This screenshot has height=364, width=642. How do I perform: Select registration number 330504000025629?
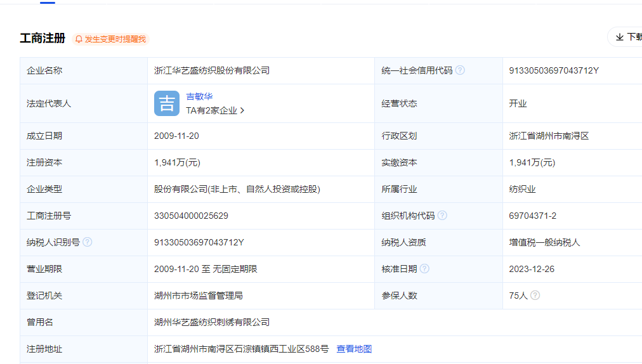(x=191, y=216)
